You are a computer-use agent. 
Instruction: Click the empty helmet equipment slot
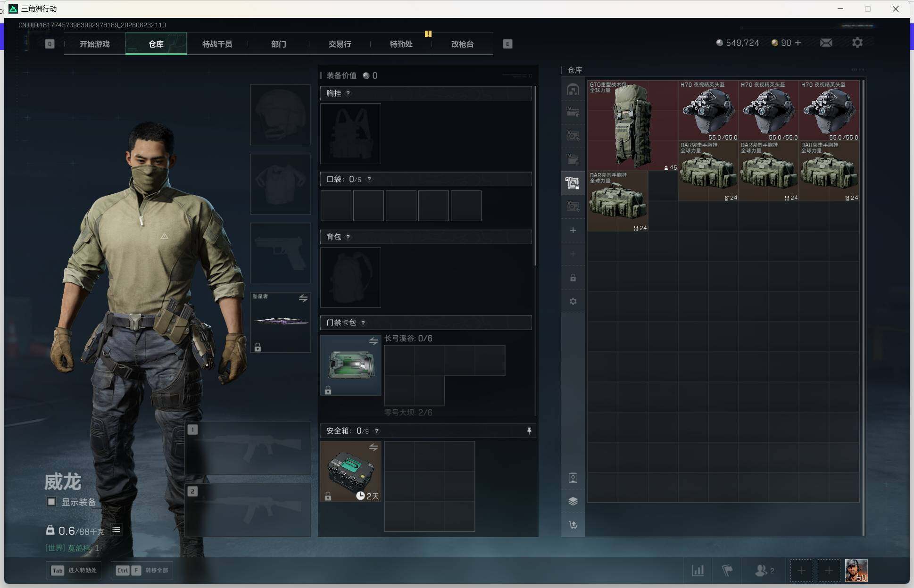280,115
